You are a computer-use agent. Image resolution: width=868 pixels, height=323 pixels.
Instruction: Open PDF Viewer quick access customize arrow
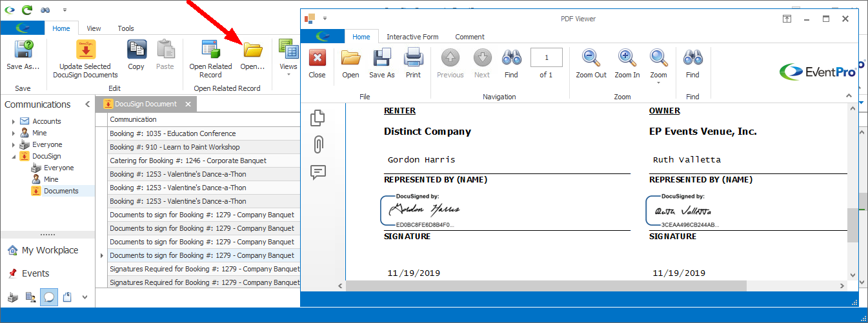[325, 19]
